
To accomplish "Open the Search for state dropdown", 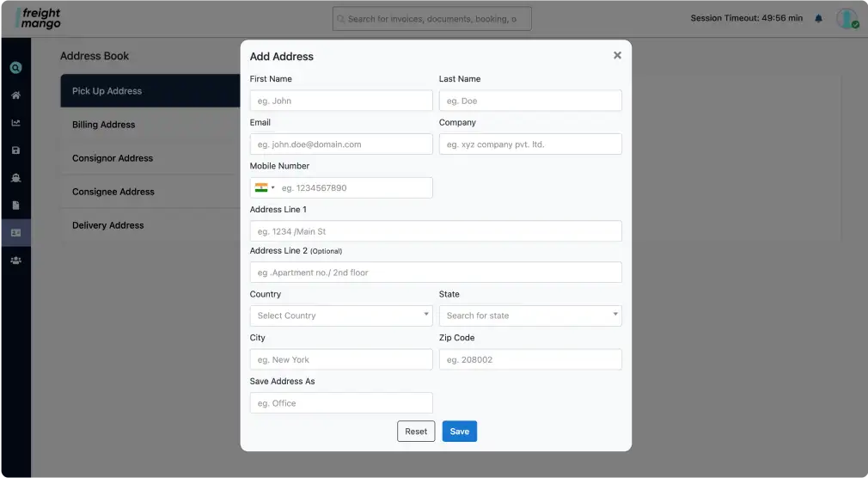I will click(530, 316).
